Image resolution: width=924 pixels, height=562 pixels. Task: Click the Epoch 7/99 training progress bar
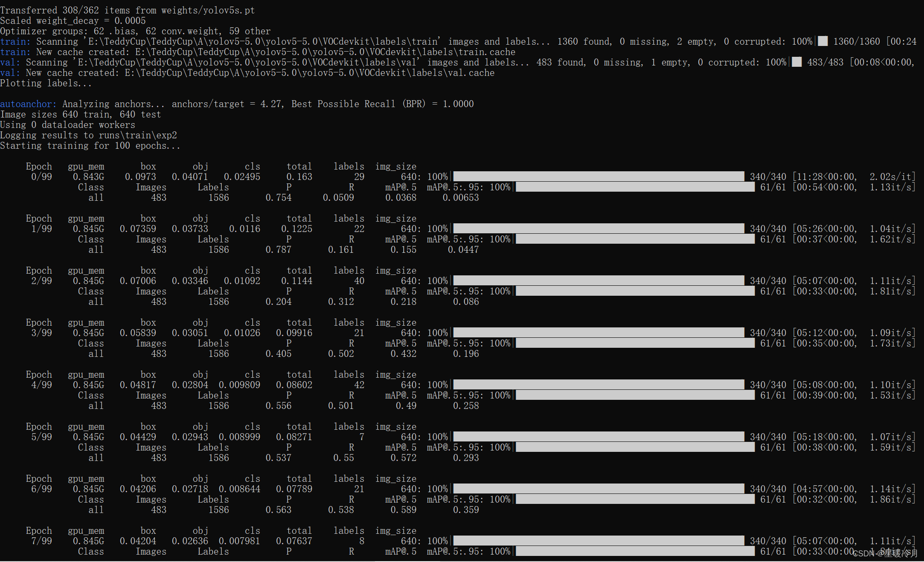pos(598,541)
